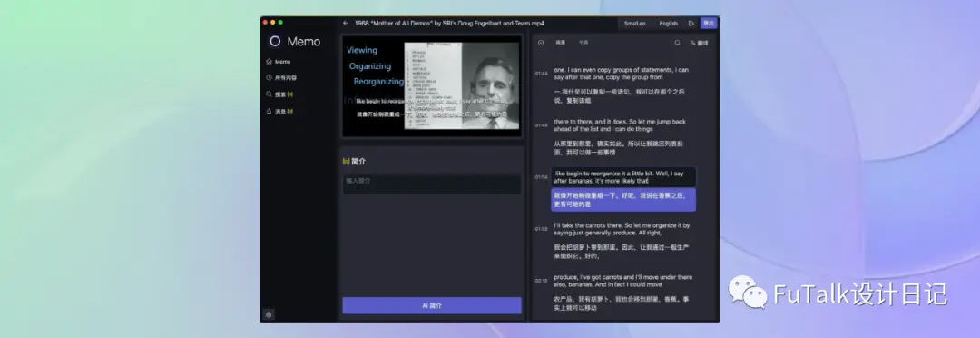Image resolution: width=980 pixels, height=338 pixels.
Task: Click the video file title in the top bar
Action: point(449,23)
